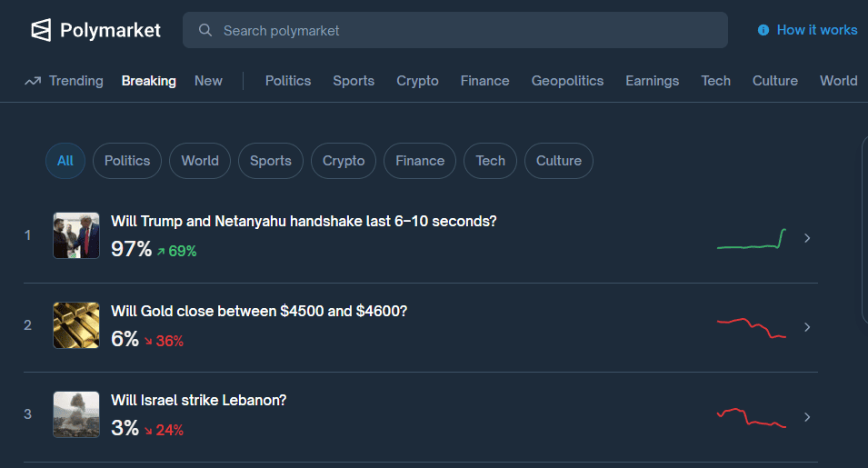
Task: Expand the Trump Netanyahu handshake market chevron
Action: pyautogui.click(x=807, y=238)
